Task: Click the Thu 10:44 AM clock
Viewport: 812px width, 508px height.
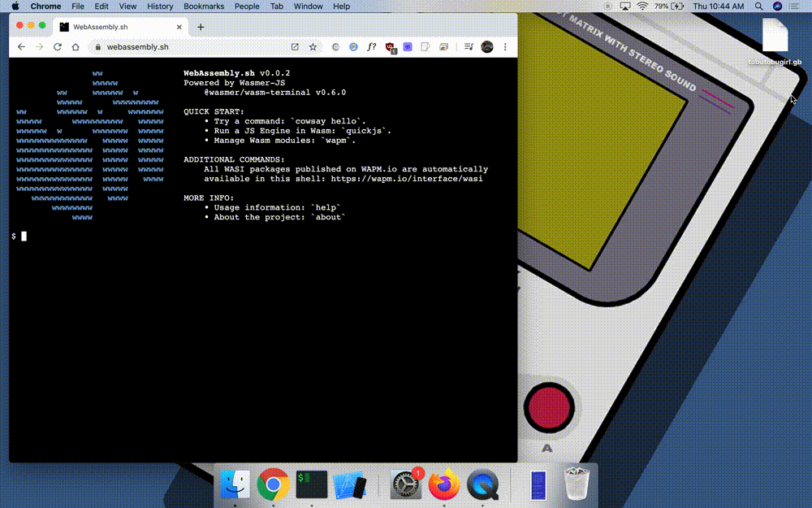Action: pyautogui.click(x=719, y=7)
